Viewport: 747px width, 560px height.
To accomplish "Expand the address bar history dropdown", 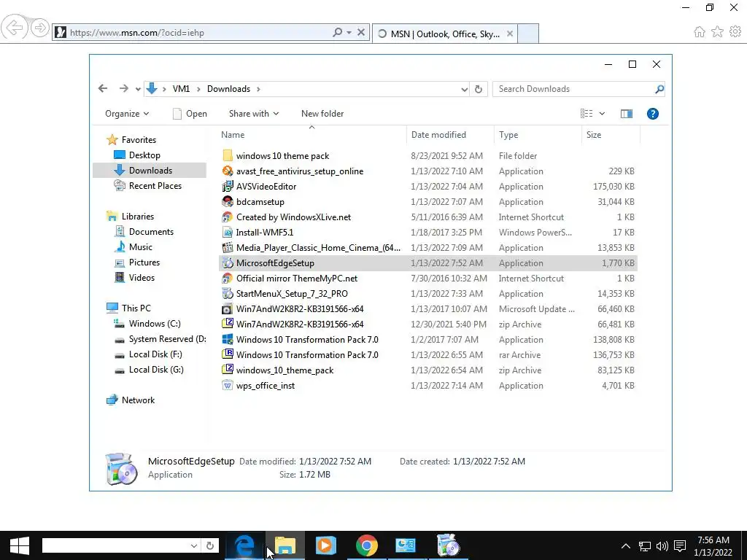I will pos(464,89).
